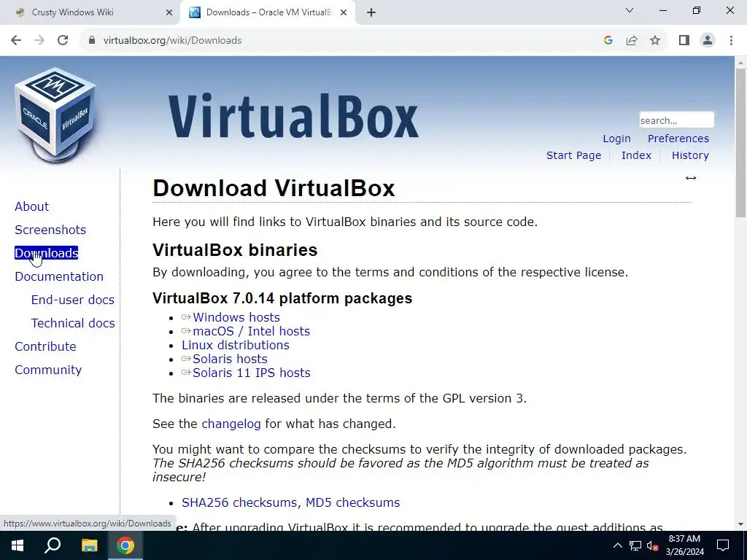
Task: Open About in sidebar
Action: [x=32, y=206]
